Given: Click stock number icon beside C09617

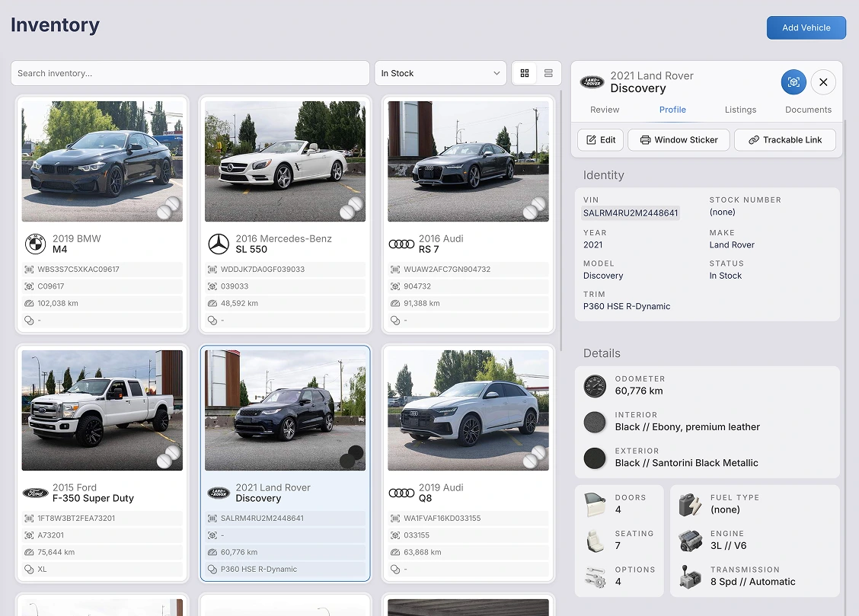Looking at the screenshot, I should point(29,286).
